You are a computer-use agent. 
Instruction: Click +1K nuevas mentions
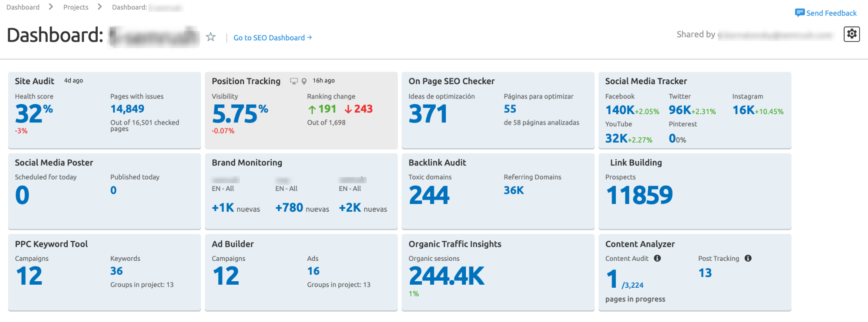(x=236, y=208)
